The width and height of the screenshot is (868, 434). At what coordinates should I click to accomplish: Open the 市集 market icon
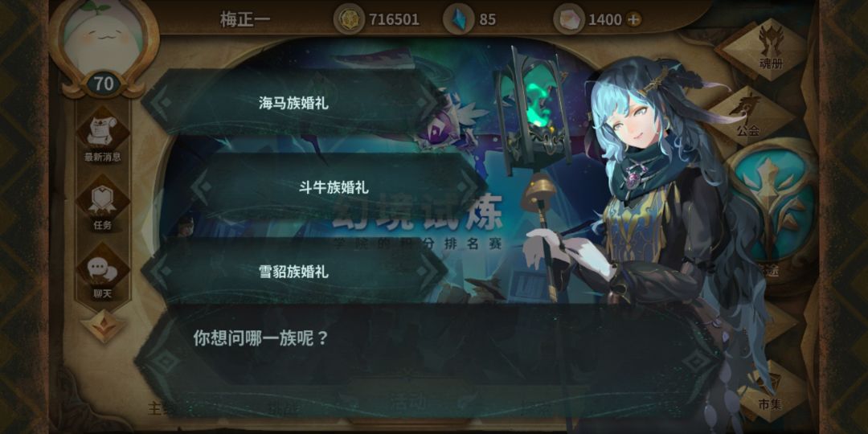(x=768, y=391)
